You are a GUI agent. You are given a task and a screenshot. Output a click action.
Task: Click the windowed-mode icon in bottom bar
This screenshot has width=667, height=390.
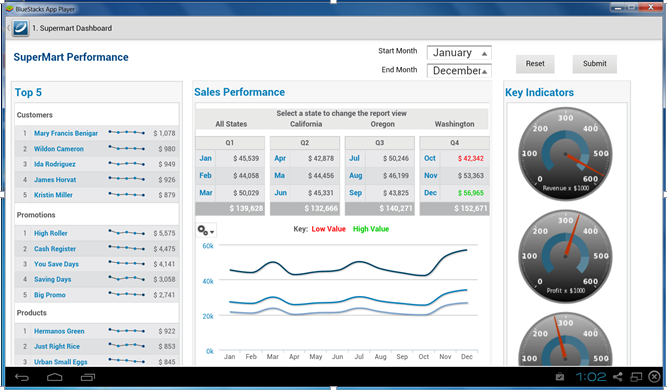pyautogui.click(x=636, y=377)
